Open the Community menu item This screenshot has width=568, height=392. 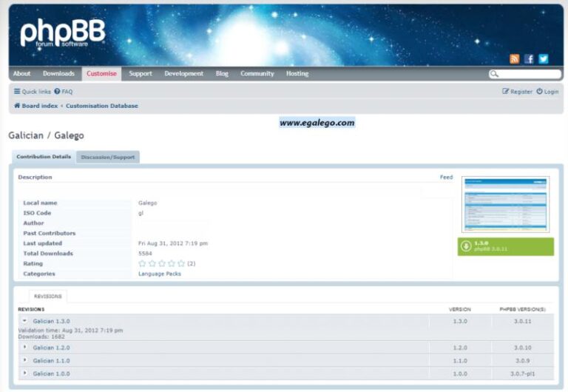[257, 73]
